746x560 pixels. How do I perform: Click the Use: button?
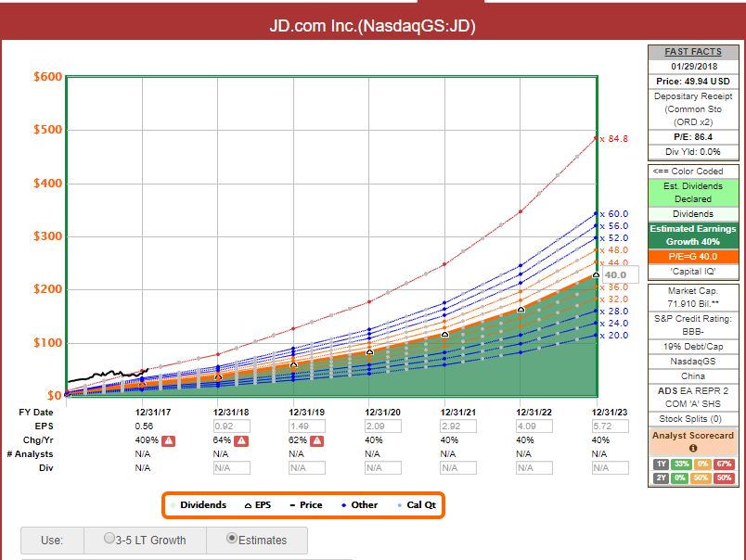pos(51,539)
